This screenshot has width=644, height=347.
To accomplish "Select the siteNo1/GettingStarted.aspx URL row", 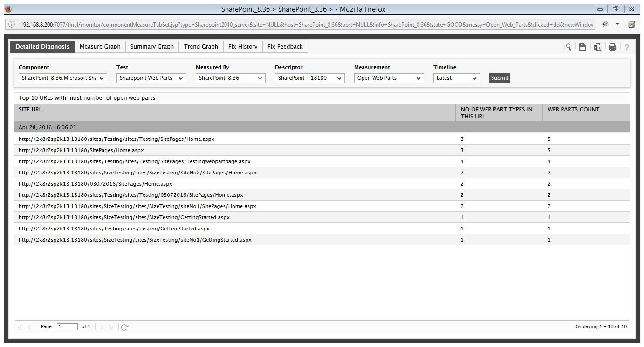I will coord(322,240).
